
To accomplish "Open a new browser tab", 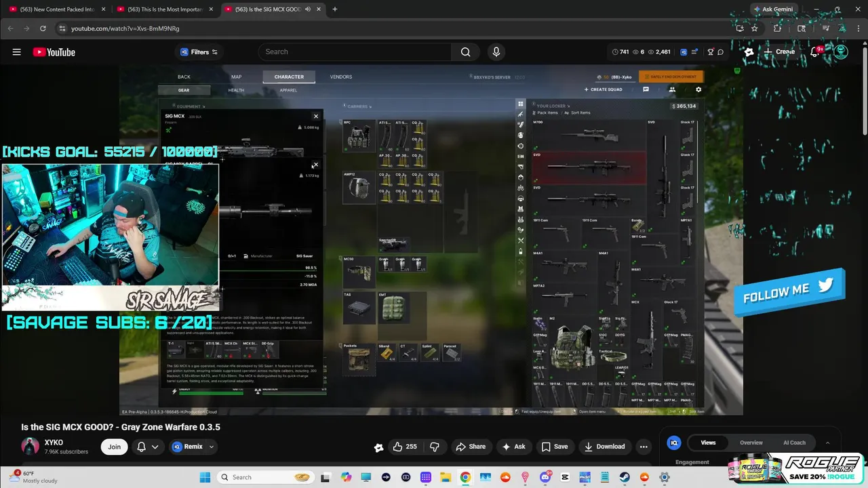I will pos(335,9).
